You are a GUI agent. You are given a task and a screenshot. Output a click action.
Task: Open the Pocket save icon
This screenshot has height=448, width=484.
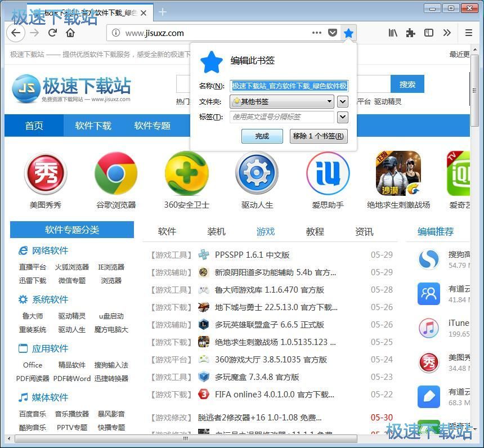(333, 33)
